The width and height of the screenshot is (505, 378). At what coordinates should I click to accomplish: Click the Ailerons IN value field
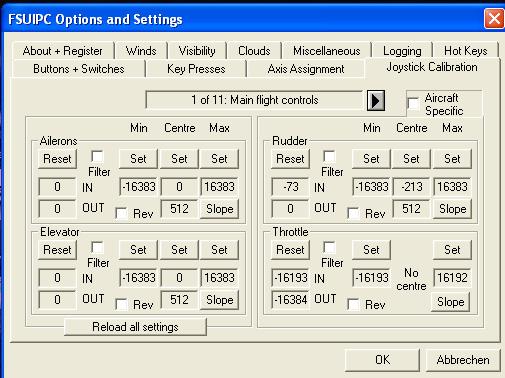tap(57, 187)
